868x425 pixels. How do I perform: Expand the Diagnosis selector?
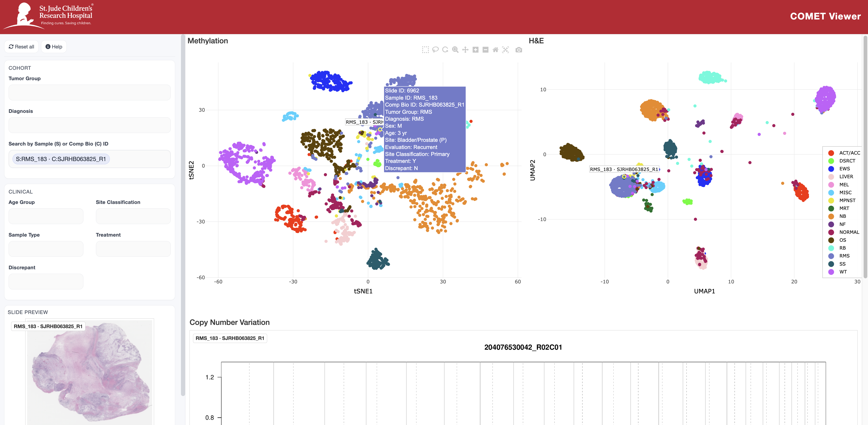pyautogui.click(x=89, y=125)
